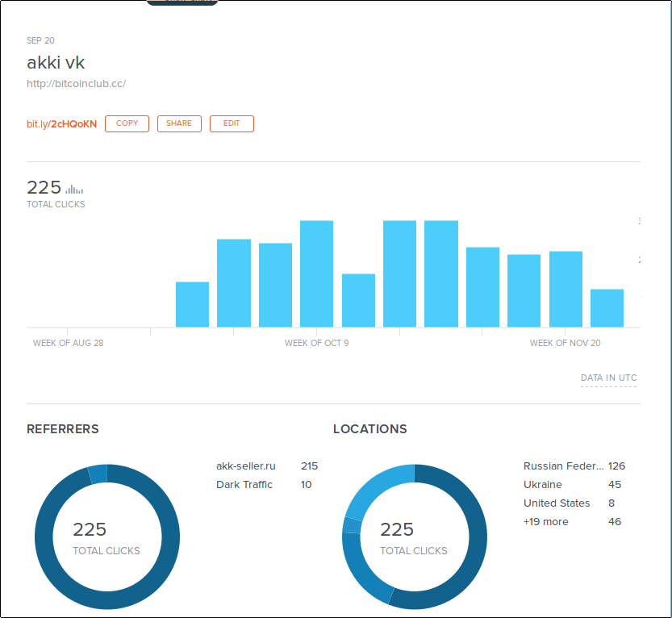
Task: Click the WEEK OF NOV 20 axis label
Action: (x=565, y=343)
